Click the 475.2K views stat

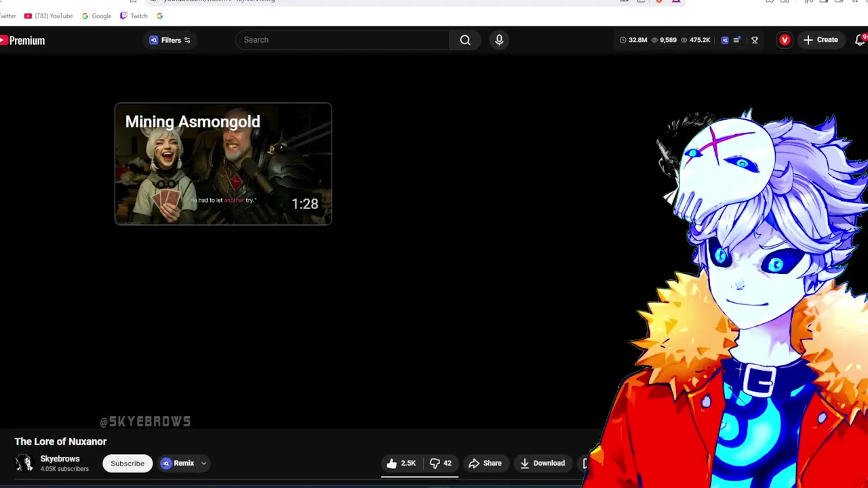[695, 40]
